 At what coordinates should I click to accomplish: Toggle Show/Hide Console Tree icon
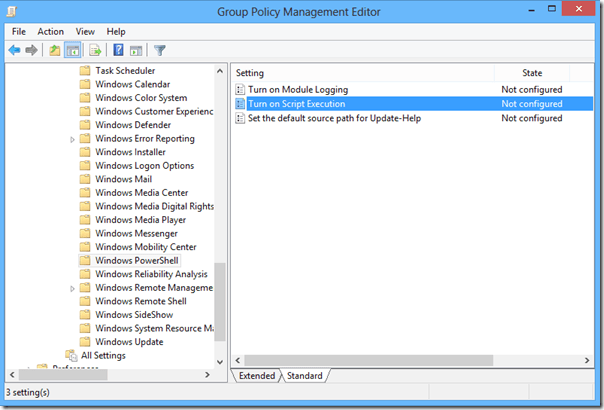click(x=73, y=50)
